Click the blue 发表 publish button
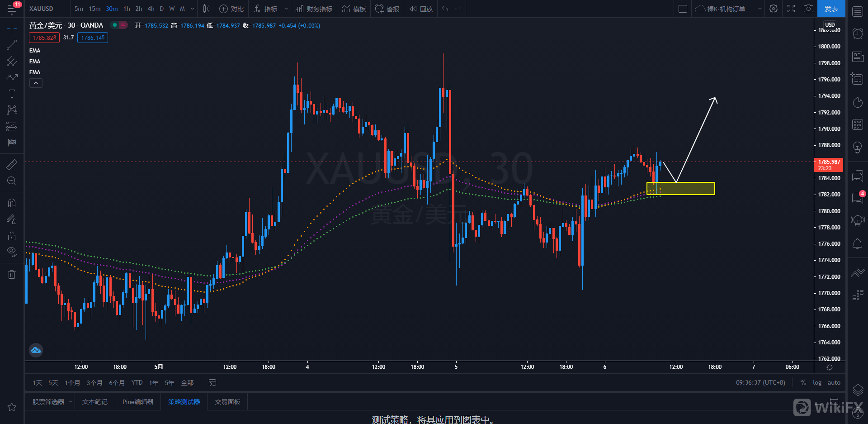 coord(831,9)
